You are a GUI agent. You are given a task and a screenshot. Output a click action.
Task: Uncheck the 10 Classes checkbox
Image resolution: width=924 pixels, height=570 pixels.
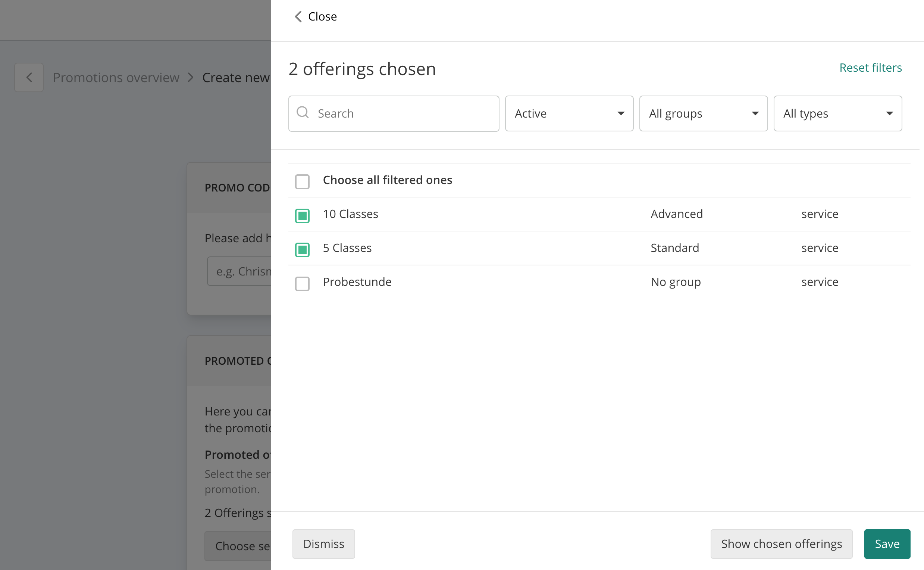302,216
